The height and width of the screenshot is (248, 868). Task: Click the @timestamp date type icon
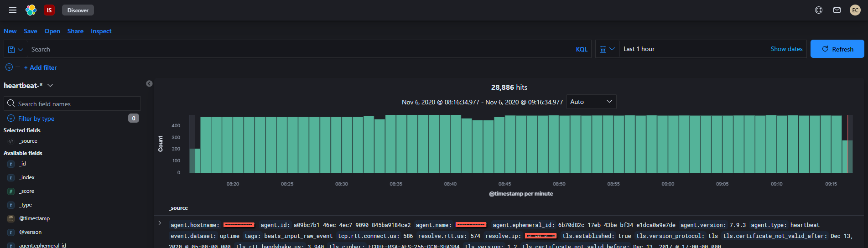click(x=11, y=218)
